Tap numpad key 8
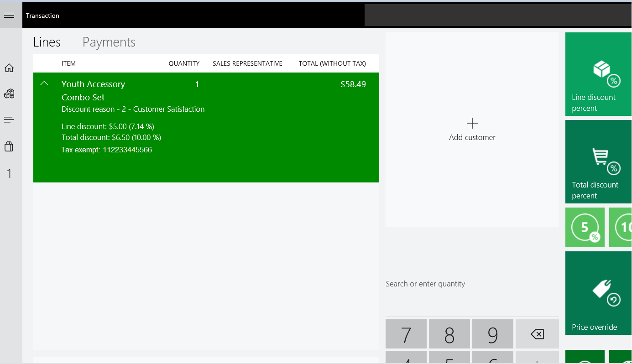Viewport: 632px width, 364px height. [449, 334]
